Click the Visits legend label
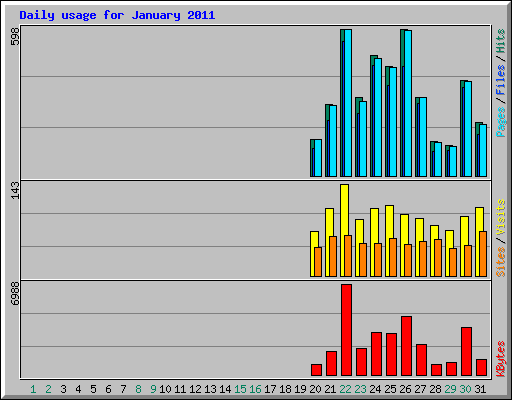The image size is (512, 400). (x=500, y=217)
